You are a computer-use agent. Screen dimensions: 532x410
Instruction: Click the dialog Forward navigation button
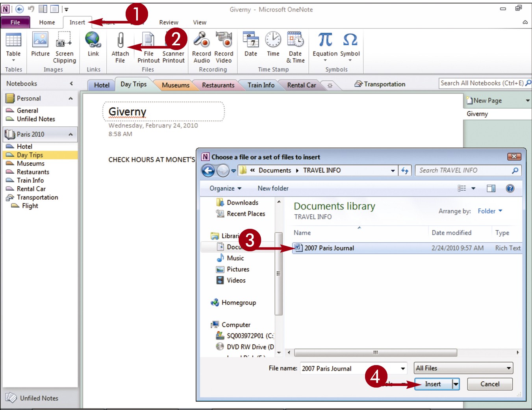coord(223,171)
